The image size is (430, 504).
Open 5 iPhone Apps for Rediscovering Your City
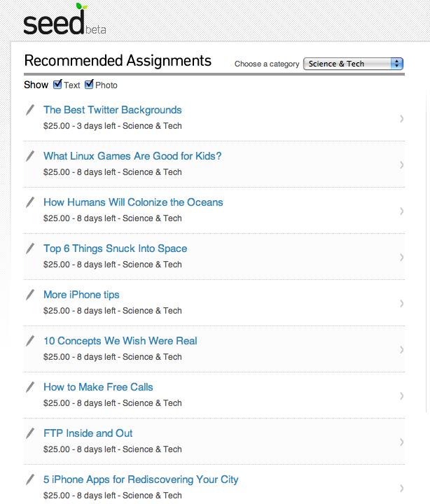coord(141,479)
